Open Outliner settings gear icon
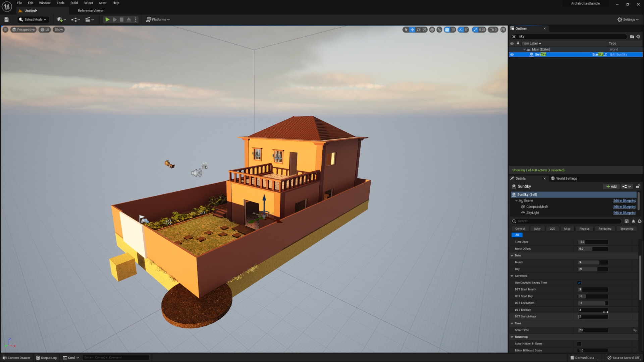Screen dimensions: 644x362 click(638, 37)
